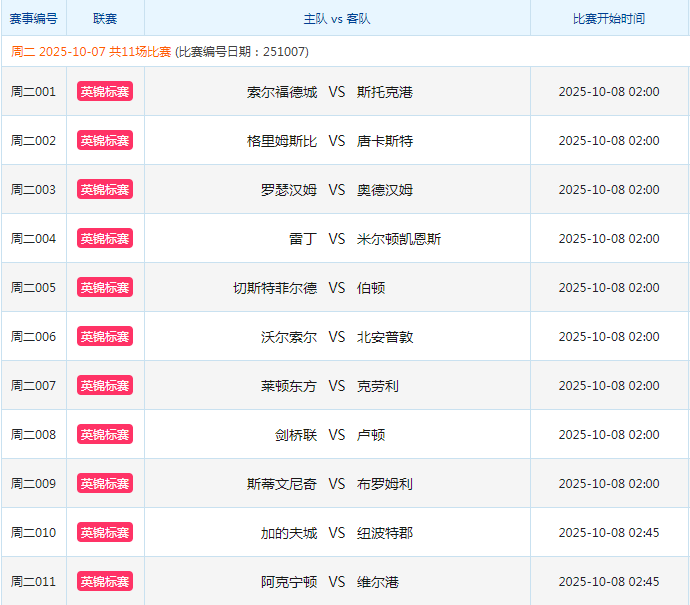Click the 英锦标赛 badge in row 周二001
Image resolution: width=690 pixels, height=605 pixels.
105,92
